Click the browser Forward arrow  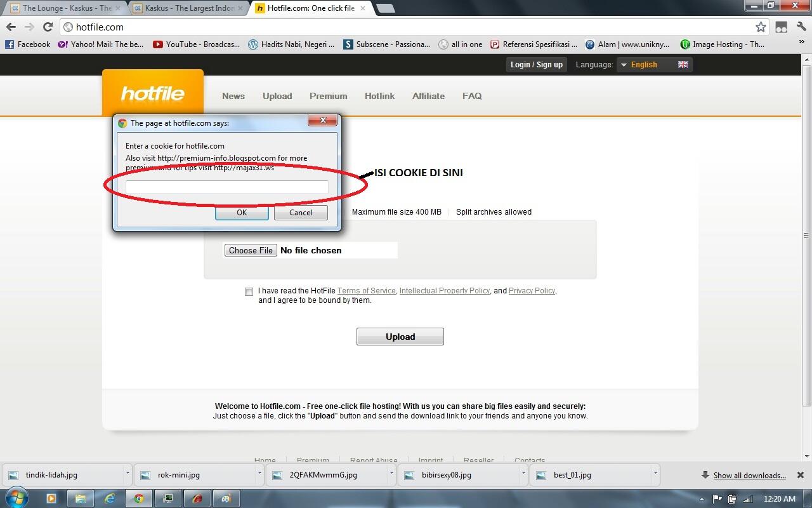[x=29, y=27]
